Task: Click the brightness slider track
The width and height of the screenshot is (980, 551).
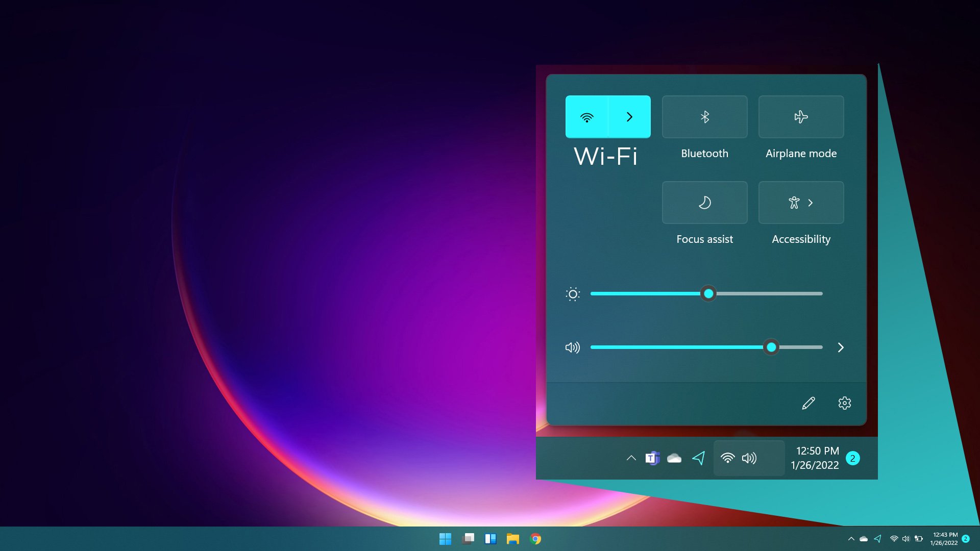Action: click(766, 294)
